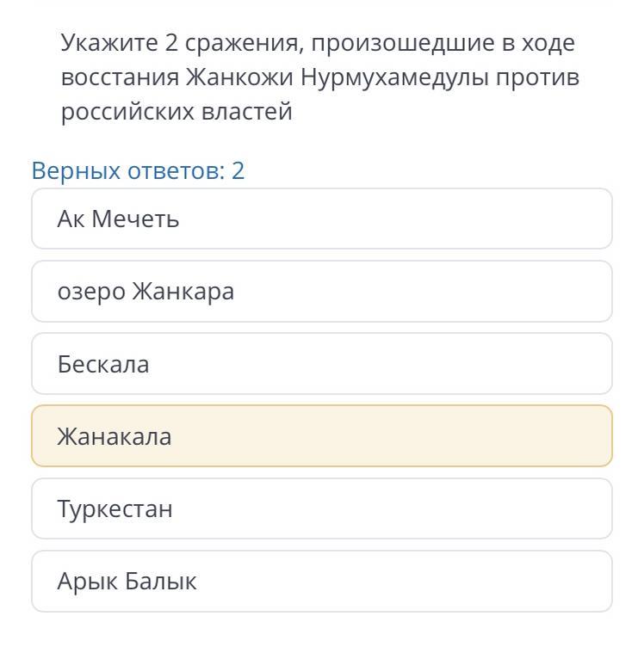This screenshot has height=647, width=644.
Task: Choose the first answer in the list
Action: point(321,219)
